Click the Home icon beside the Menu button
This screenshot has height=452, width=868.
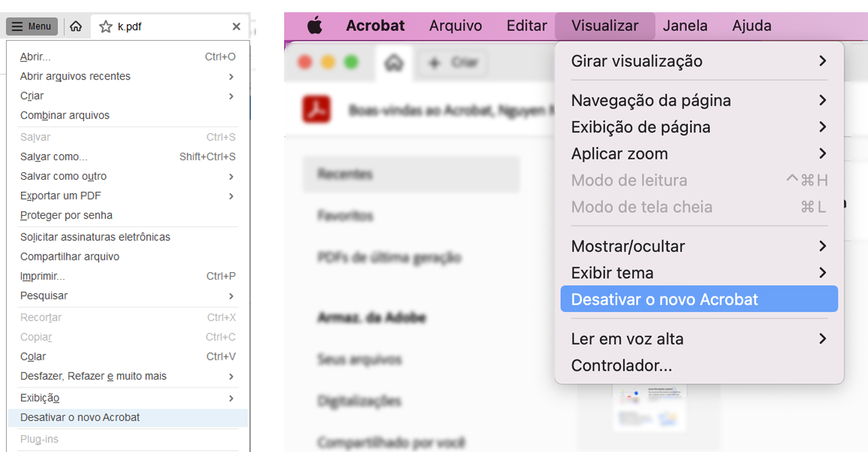[x=75, y=26]
